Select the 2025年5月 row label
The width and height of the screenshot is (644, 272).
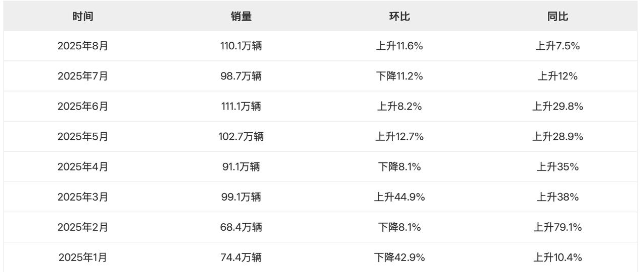(x=83, y=137)
